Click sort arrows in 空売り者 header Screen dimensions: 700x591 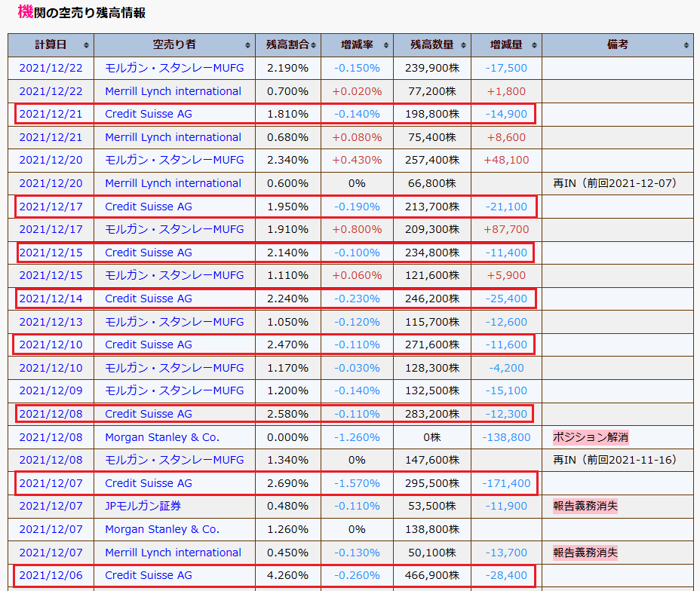coord(248,45)
